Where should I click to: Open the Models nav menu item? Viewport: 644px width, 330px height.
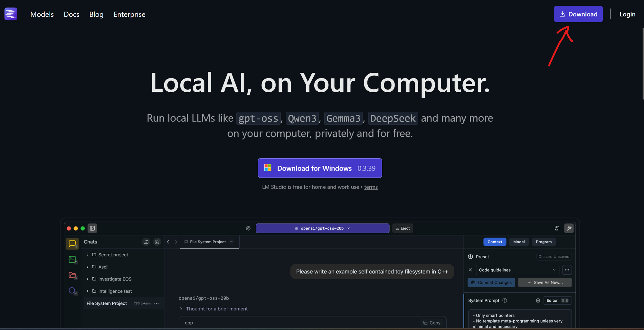[x=42, y=14]
